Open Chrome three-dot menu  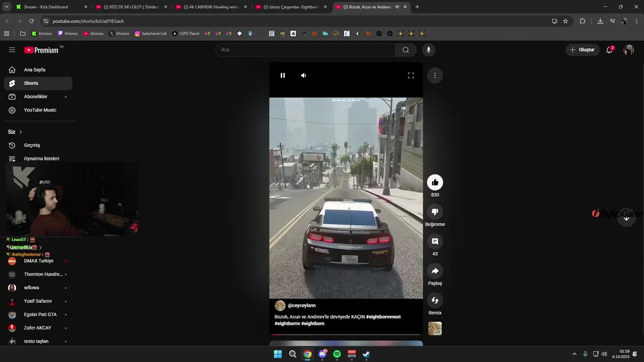pyautogui.click(x=637, y=21)
